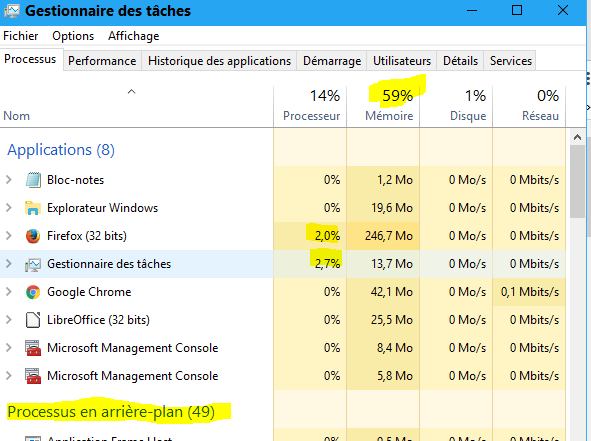Click Firefox CPU value 2,0%
This screenshot has height=441, width=591.
coord(327,236)
